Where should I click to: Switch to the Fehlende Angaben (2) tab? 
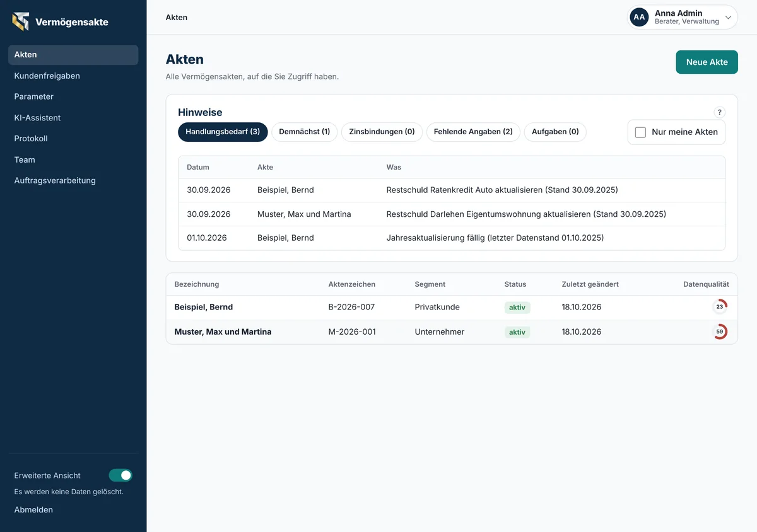click(x=473, y=132)
